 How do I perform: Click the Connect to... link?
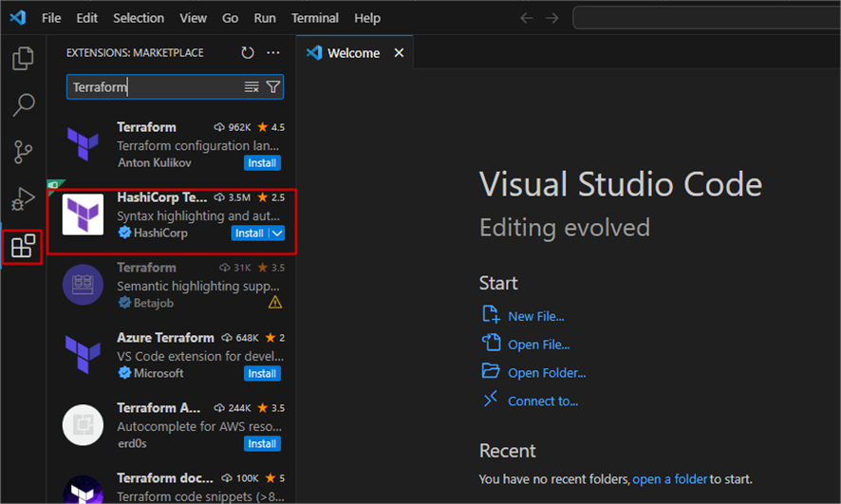coord(543,401)
